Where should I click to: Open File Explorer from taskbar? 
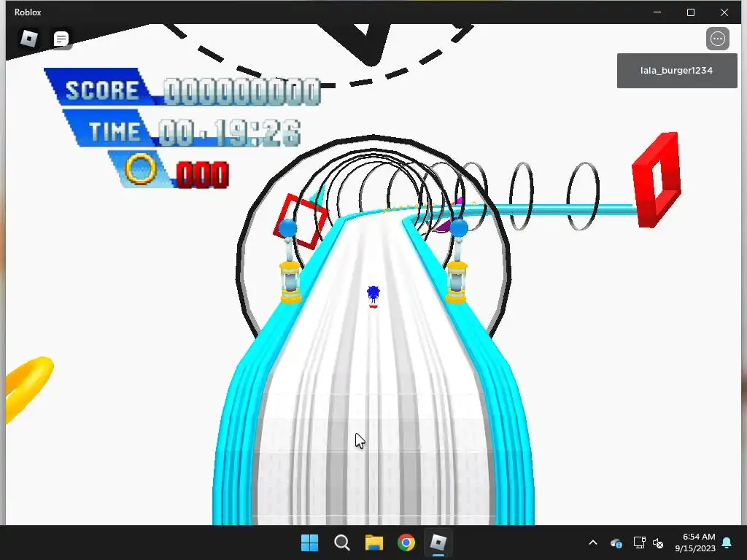374,542
